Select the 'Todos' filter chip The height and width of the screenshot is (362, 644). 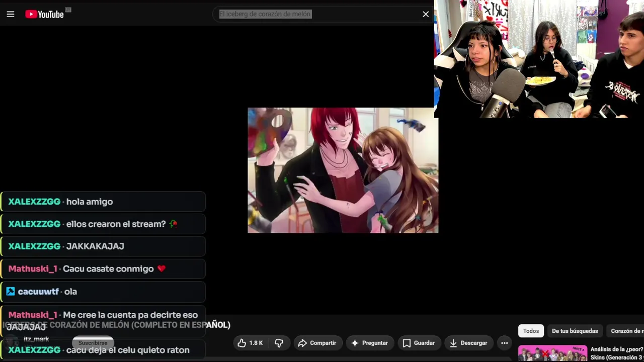[x=531, y=331]
